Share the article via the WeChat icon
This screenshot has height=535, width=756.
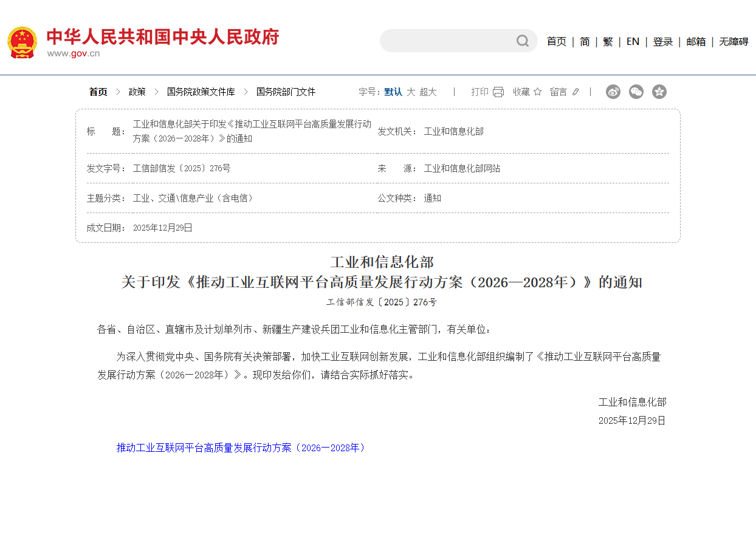click(636, 91)
